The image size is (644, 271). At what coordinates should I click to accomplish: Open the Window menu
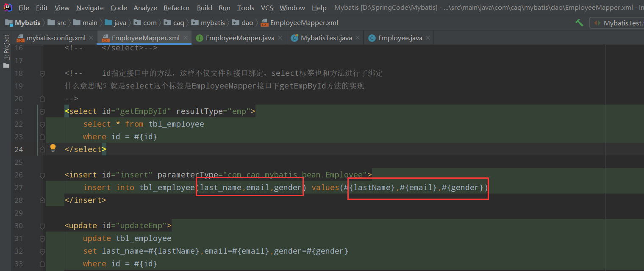292,8
